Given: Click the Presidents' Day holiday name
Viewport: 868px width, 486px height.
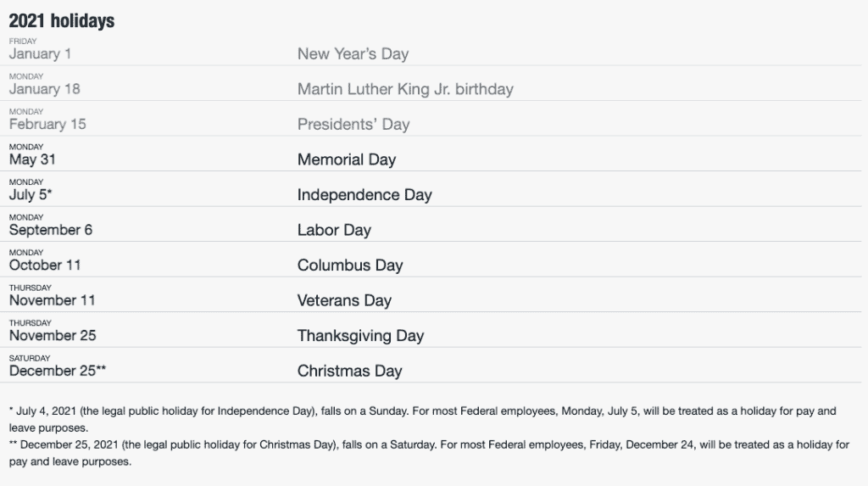Looking at the screenshot, I should pyautogui.click(x=353, y=124).
